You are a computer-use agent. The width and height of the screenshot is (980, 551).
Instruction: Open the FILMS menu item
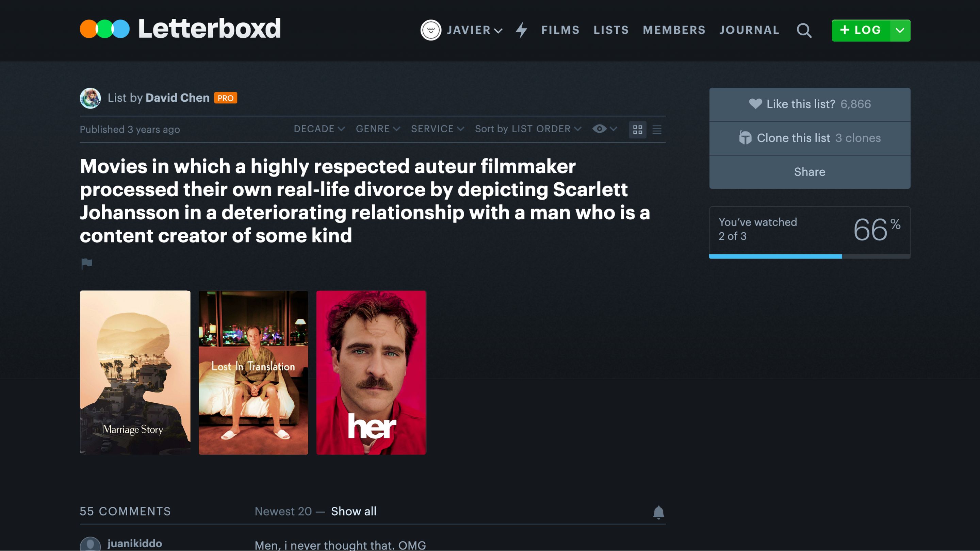tap(560, 30)
